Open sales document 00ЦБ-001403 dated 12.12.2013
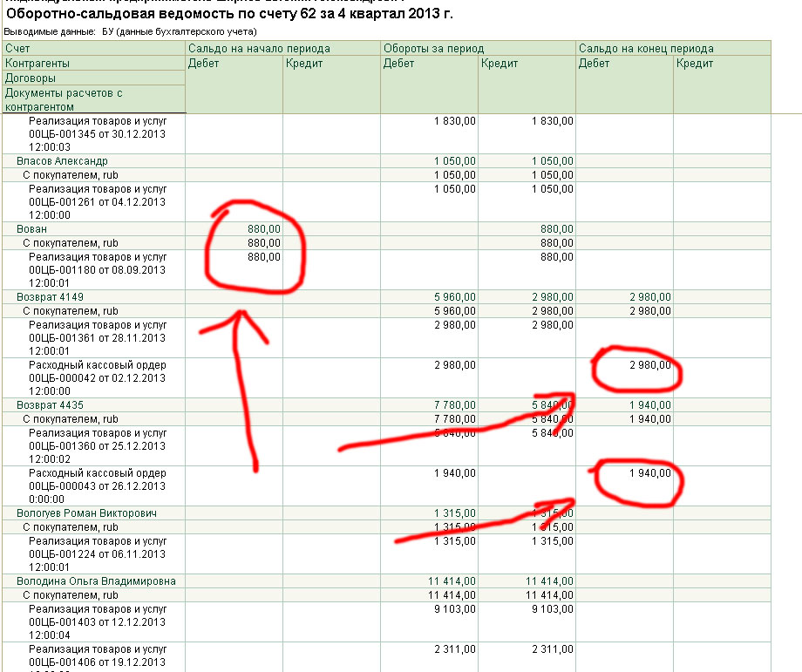 97,622
